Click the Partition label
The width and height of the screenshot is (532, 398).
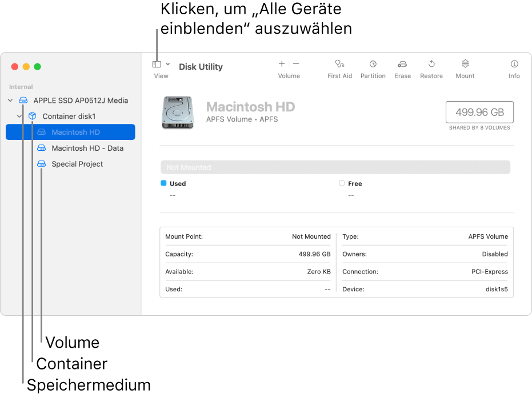click(373, 76)
